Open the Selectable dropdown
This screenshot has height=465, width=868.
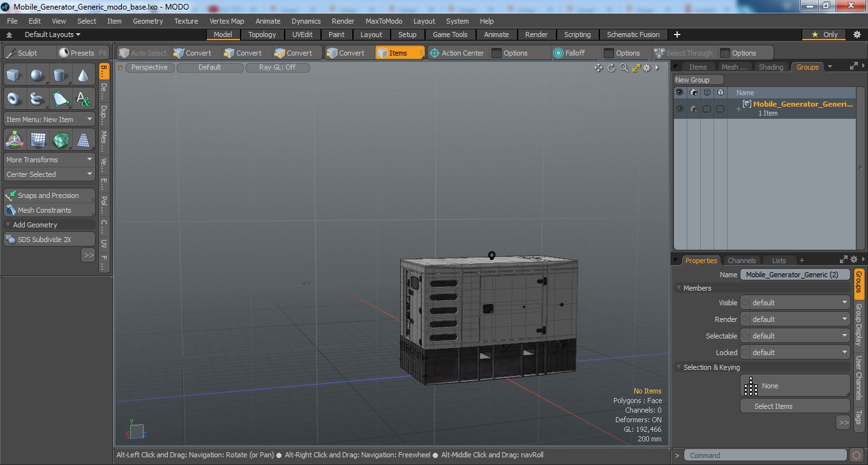click(x=795, y=336)
